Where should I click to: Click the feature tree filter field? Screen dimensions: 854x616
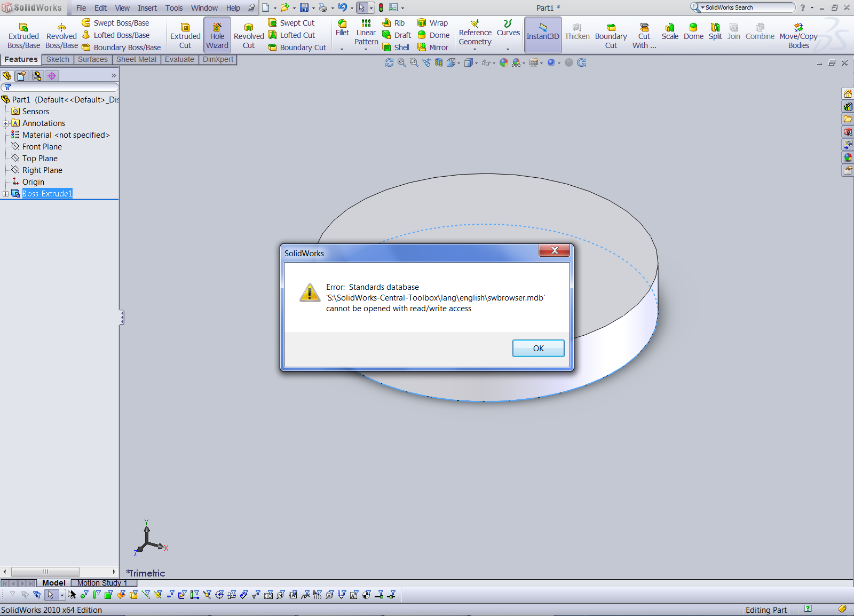pos(60,87)
